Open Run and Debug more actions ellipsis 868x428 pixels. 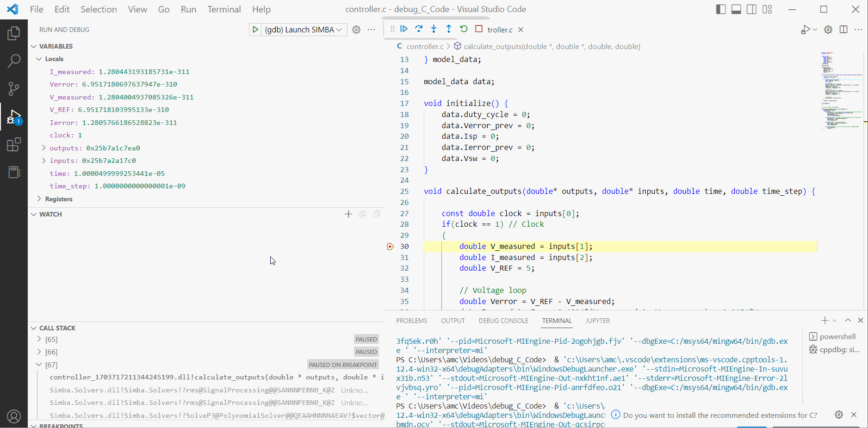point(371,30)
